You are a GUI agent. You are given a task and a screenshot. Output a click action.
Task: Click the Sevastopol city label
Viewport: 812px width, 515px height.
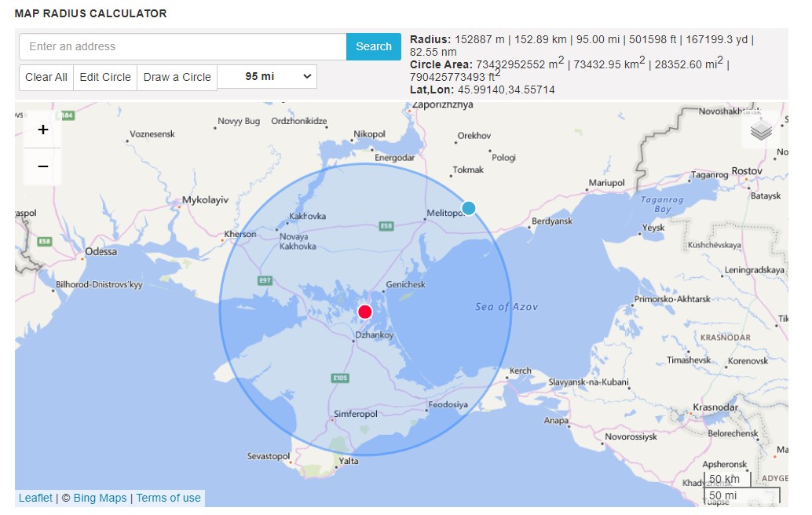click(269, 456)
